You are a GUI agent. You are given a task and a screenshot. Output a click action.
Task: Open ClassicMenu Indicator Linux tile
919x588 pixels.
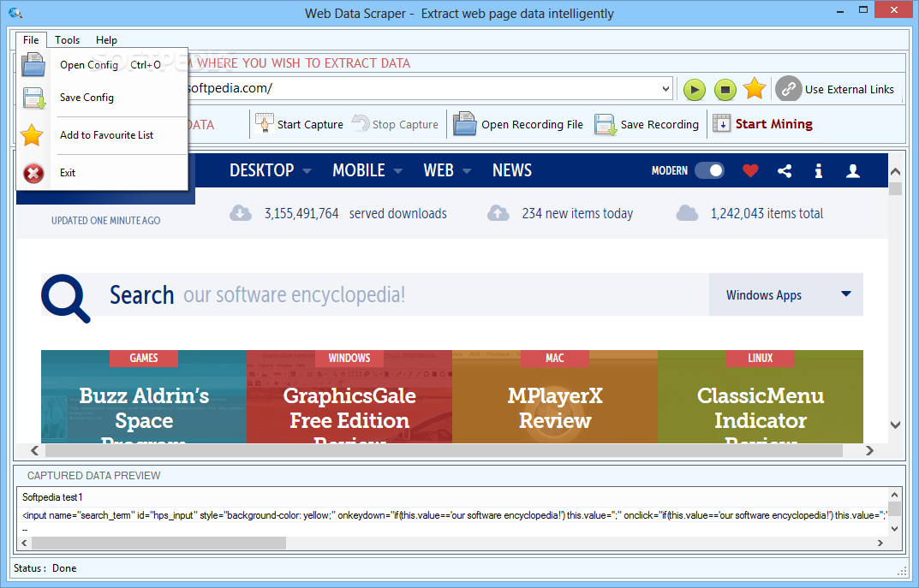tap(761, 397)
